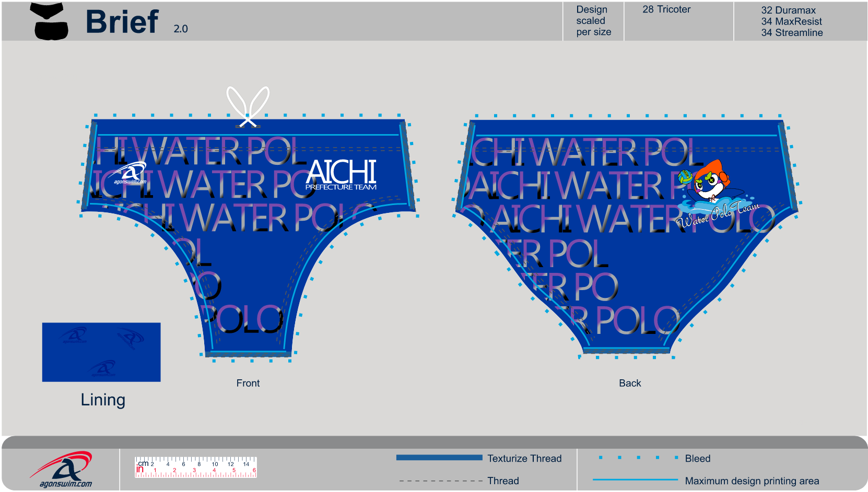Click the Texturize Thread line sample
Screen dimensions: 868x492
(x=439, y=458)
